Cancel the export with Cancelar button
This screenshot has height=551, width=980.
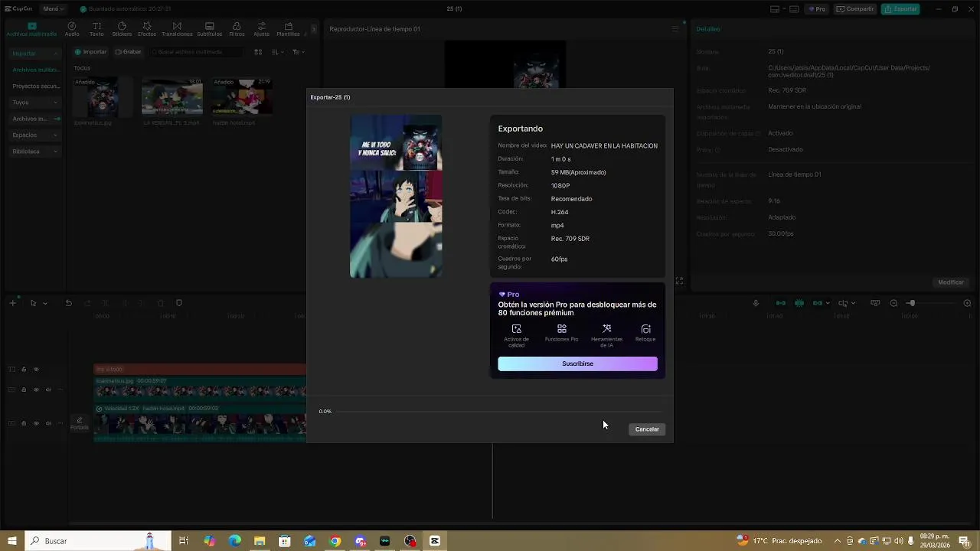(647, 429)
